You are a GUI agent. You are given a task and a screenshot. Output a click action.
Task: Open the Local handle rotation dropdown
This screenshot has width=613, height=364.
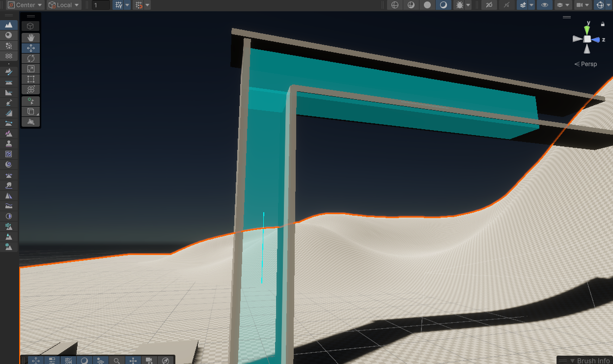click(x=64, y=5)
